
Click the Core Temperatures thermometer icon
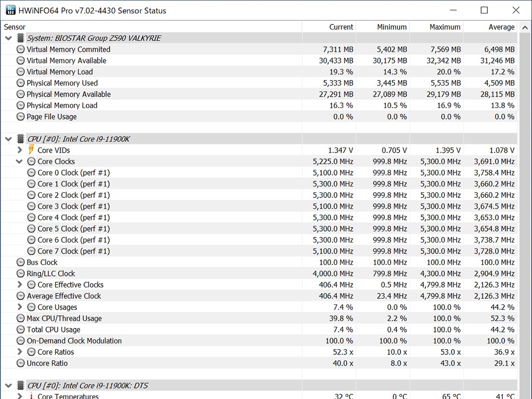pyautogui.click(x=31, y=396)
